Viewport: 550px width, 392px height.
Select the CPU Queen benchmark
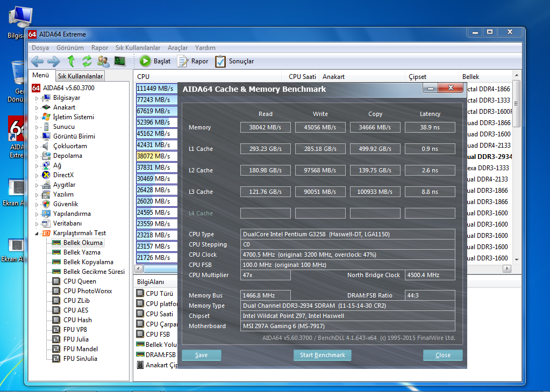pos(80,281)
